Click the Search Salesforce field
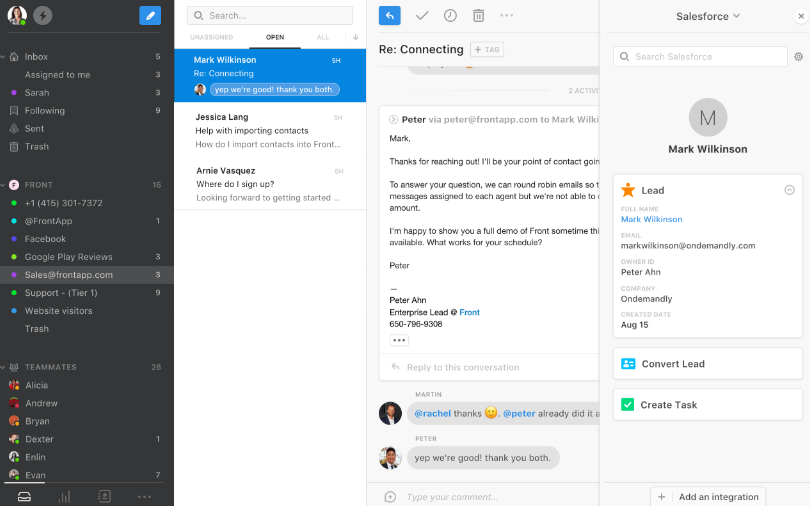 pyautogui.click(x=700, y=57)
